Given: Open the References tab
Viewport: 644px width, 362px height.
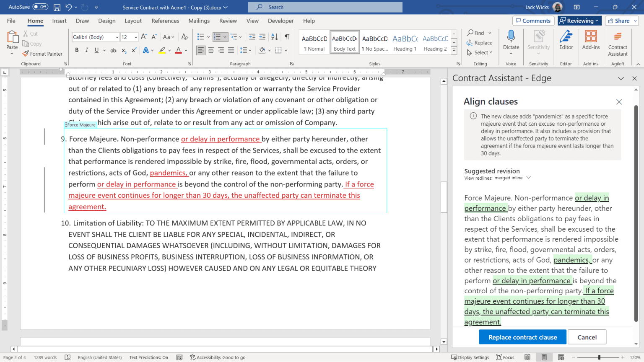Looking at the screenshot, I should pyautogui.click(x=165, y=21).
